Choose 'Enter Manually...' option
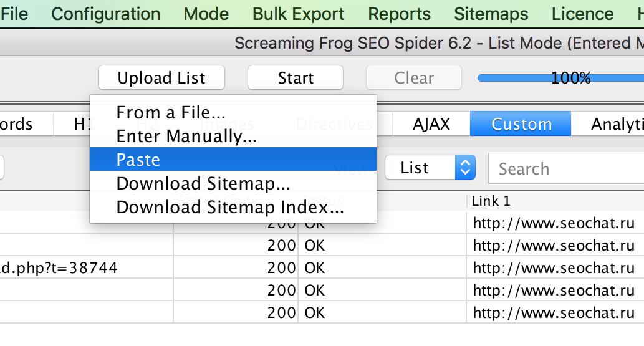The width and height of the screenshot is (644, 346). [233, 136]
